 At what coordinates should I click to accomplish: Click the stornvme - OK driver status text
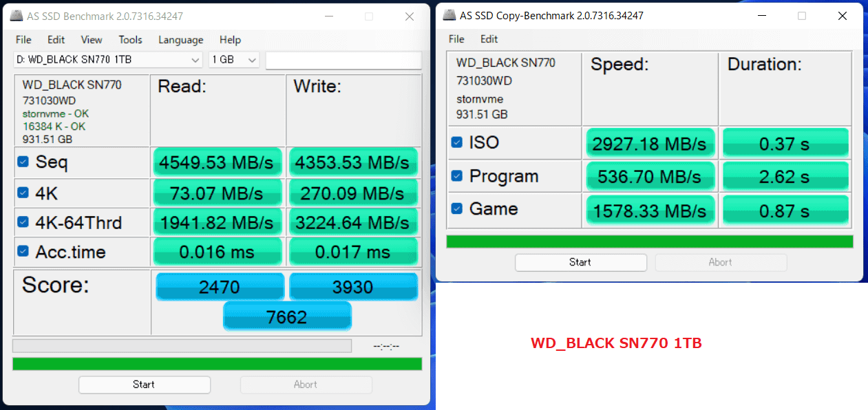56,114
